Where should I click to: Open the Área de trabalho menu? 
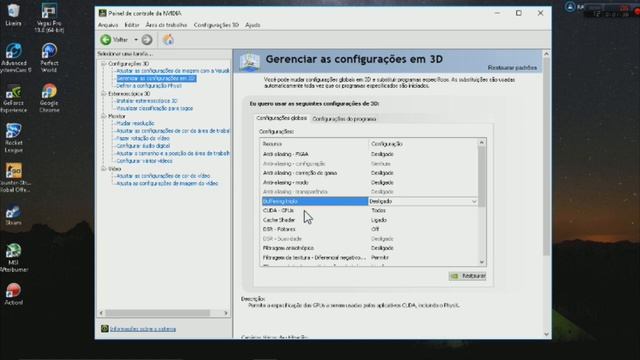coord(166,25)
